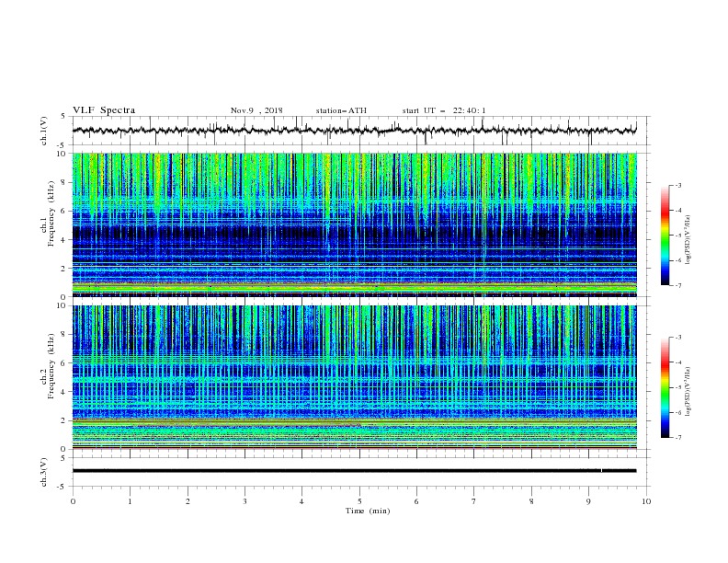Viewport: 728px width, 563px height.
Task: Click the ch.1(V) axis label
Action: [44, 131]
